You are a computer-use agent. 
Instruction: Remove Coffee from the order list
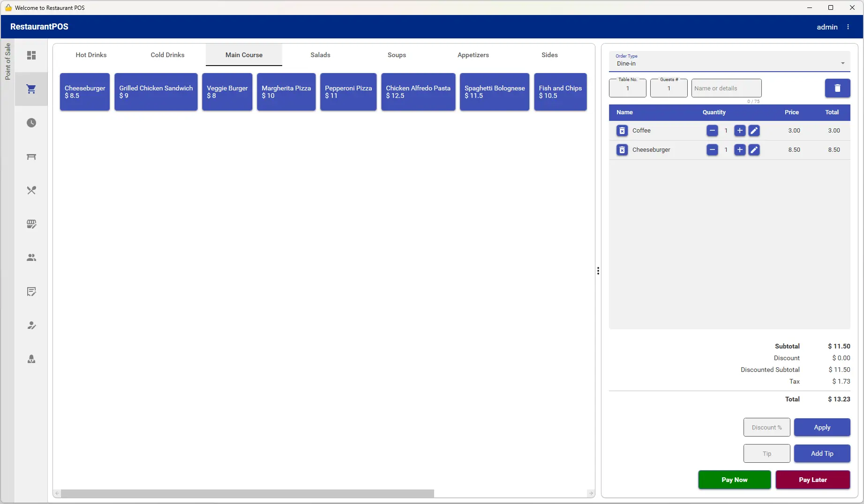point(622,131)
